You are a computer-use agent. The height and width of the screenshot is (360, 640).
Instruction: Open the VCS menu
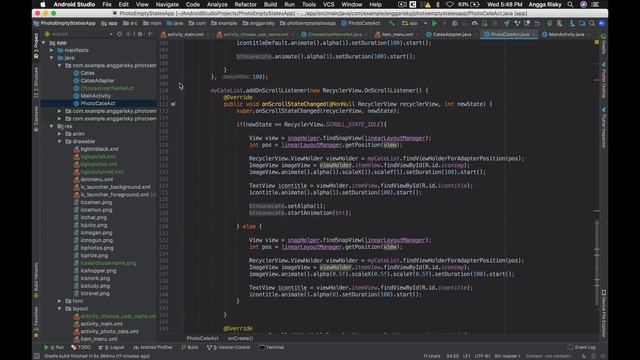pos(329,4)
